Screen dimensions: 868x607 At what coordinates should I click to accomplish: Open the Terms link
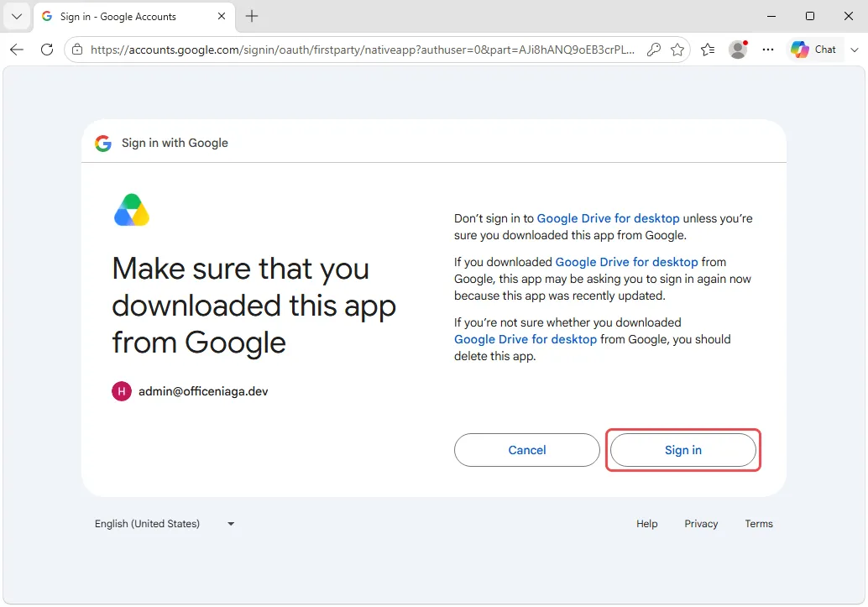[758, 523]
